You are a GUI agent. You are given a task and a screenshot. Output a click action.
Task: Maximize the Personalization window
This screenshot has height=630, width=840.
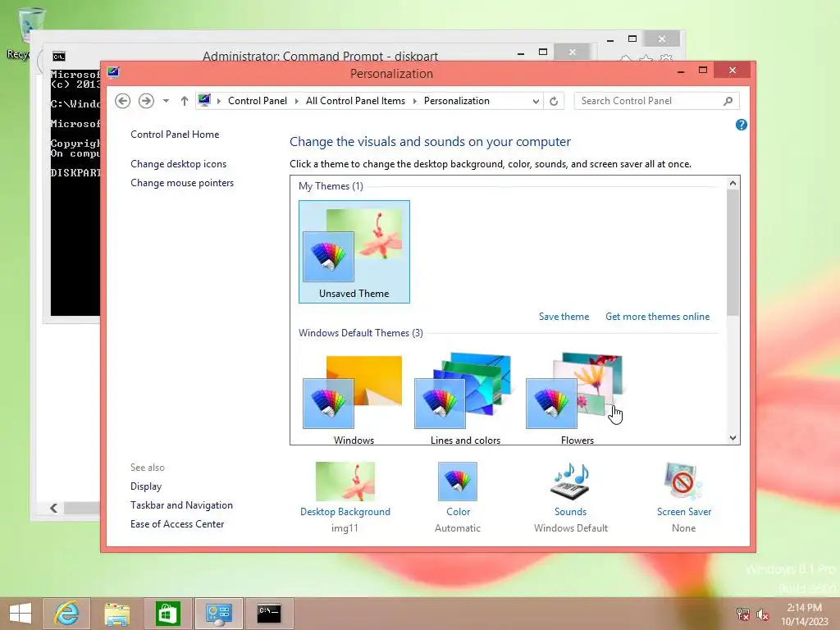pos(703,71)
